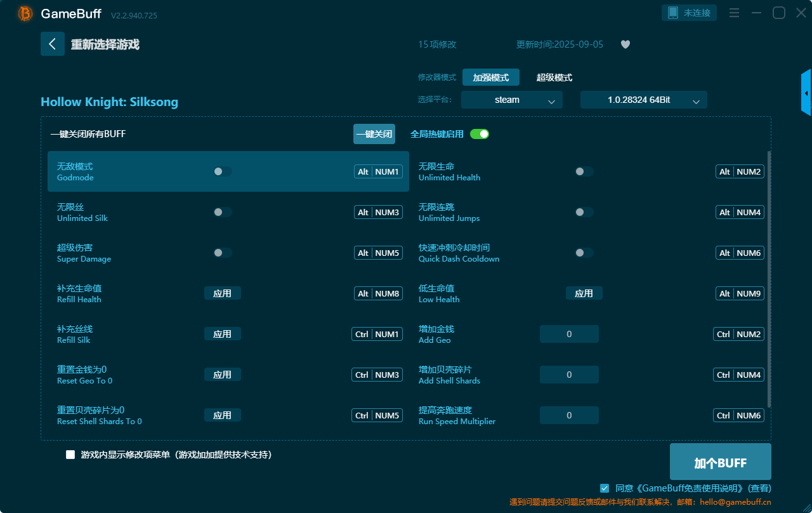Click Refill Silk hotkey Ctrl NUM1
Screen dimensions: 812x513
point(377,334)
